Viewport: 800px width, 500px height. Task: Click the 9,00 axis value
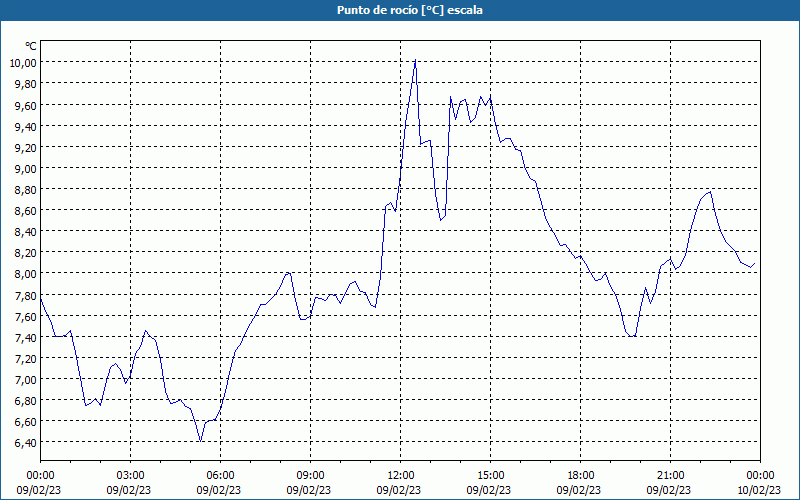coord(26,168)
